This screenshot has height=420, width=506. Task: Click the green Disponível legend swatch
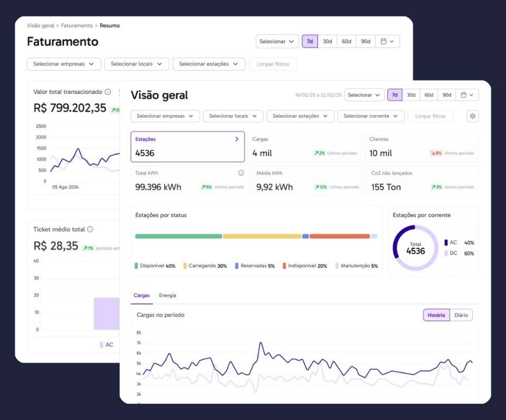[x=135, y=266]
